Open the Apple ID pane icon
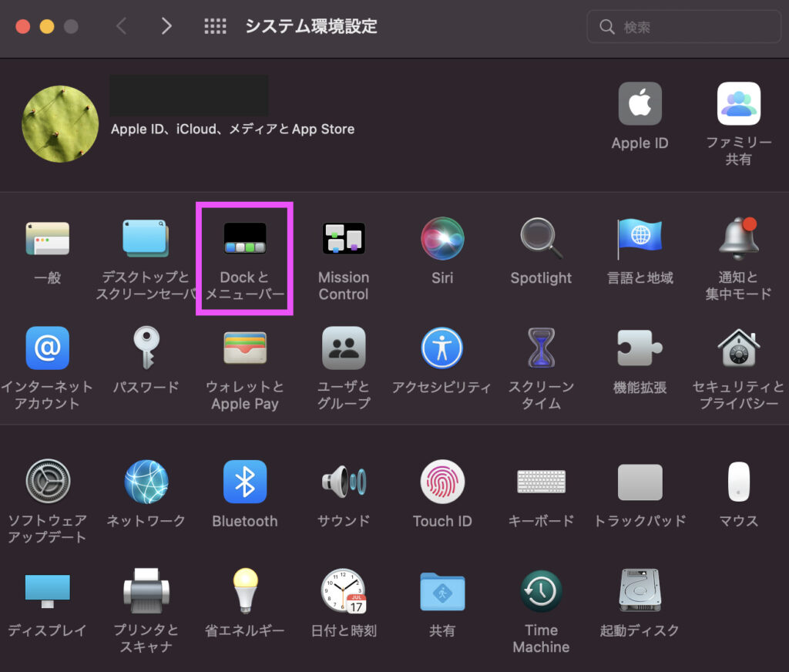 pyautogui.click(x=640, y=103)
